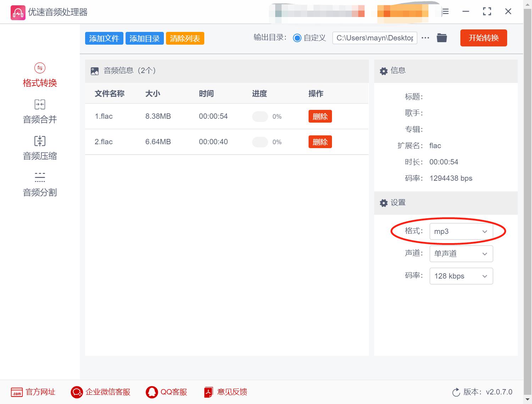Viewport: 532px width, 404px height.
Task: Select the 格式转换 format conversion tool
Action: pyautogui.click(x=39, y=75)
